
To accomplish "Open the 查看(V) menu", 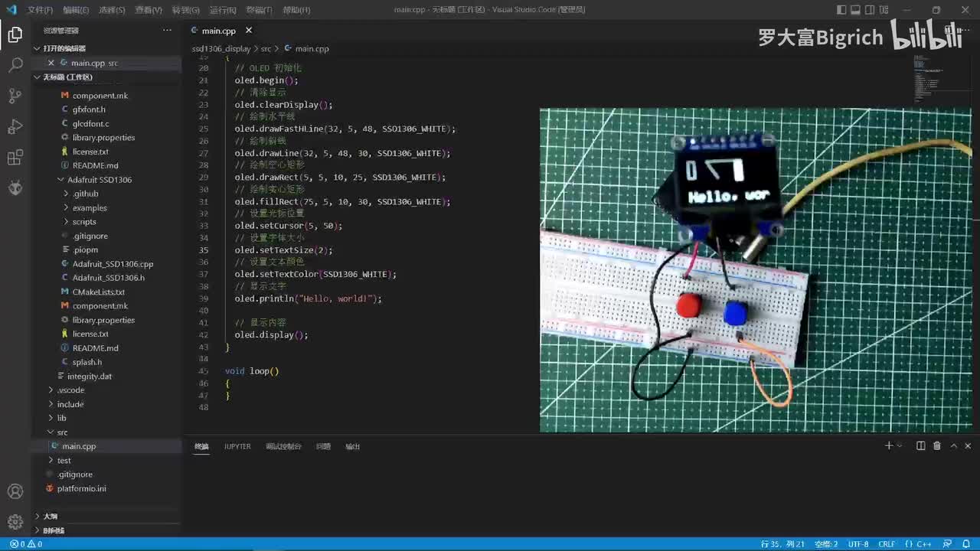I will pyautogui.click(x=149, y=10).
